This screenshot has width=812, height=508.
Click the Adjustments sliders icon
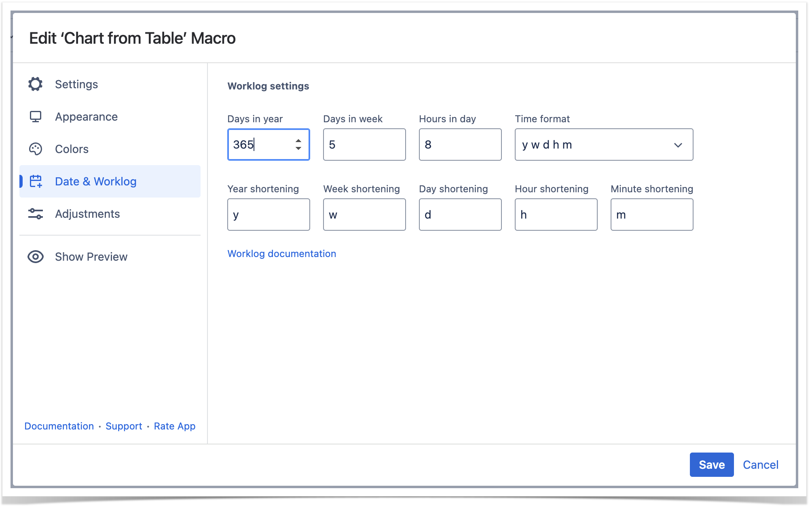point(36,214)
